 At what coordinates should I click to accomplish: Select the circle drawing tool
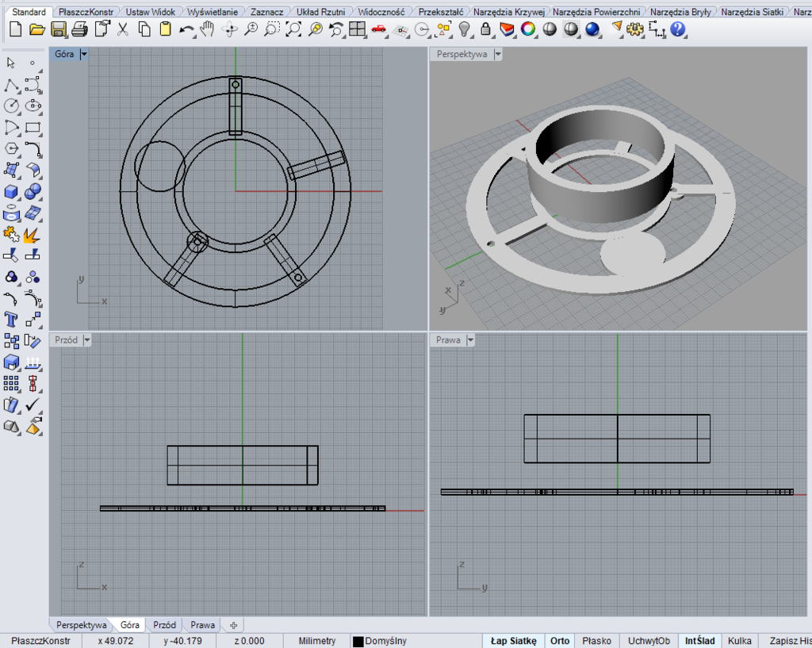10,105
